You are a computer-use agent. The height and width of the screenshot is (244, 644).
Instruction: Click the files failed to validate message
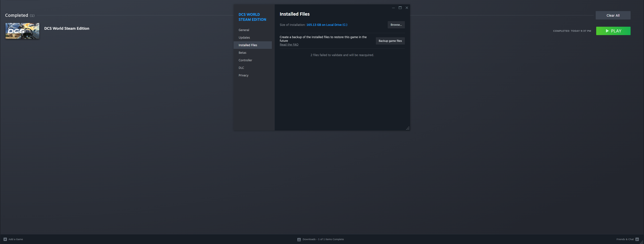coord(342,55)
